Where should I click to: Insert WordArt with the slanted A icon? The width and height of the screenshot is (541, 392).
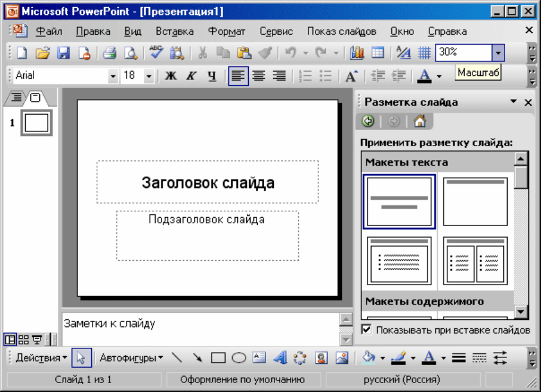(280, 358)
